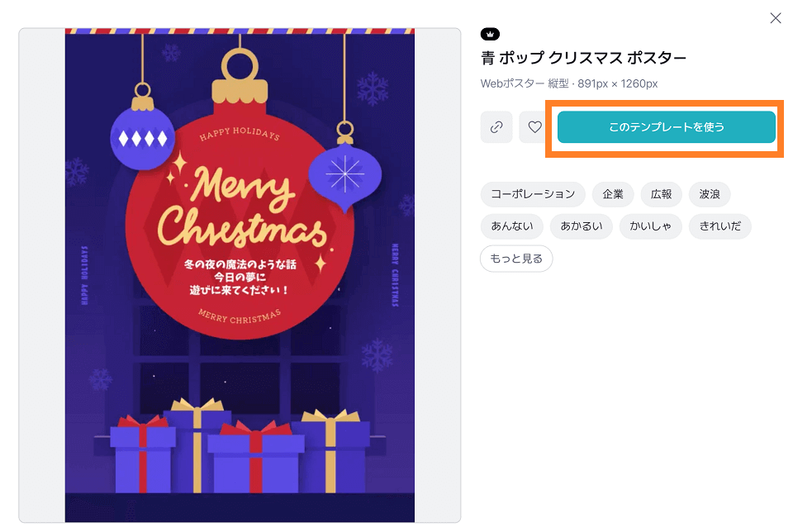Use this template via the teal button
The image size is (793, 532).
coord(666,127)
